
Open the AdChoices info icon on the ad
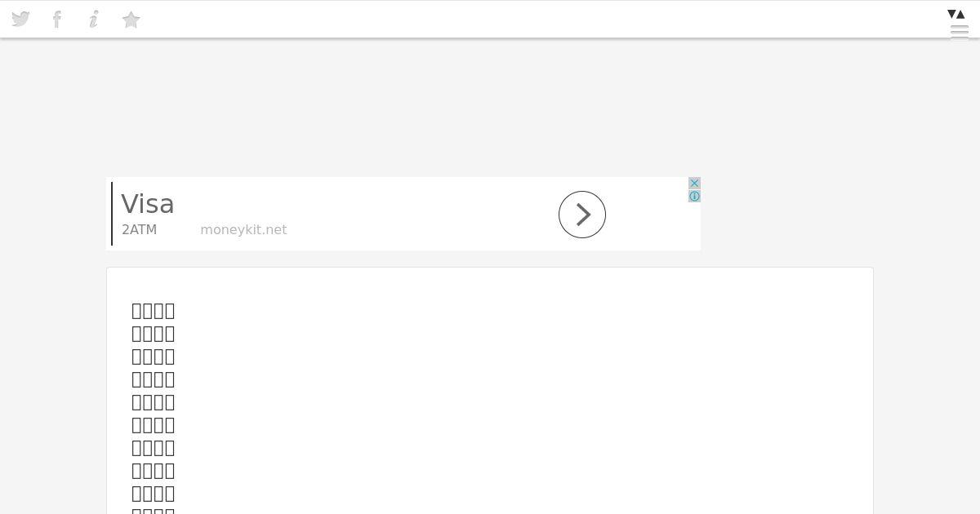pos(694,197)
